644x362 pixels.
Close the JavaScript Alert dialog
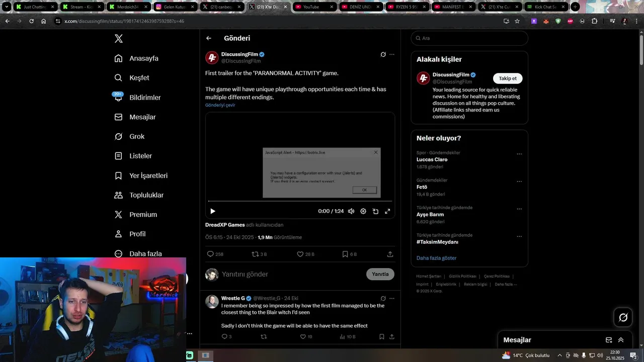pos(375,152)
